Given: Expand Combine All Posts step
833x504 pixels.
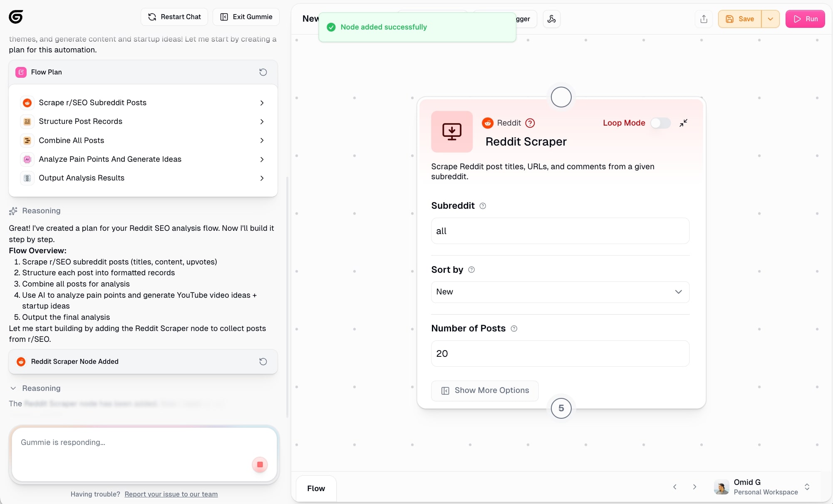Looking at the screenshot, I should pos(262,141).
